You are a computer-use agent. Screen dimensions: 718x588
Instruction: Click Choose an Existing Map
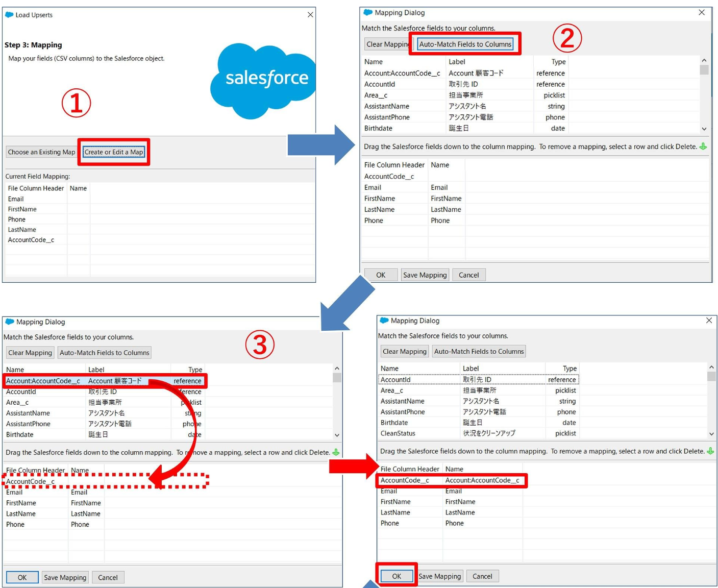[x=41, y=152]
